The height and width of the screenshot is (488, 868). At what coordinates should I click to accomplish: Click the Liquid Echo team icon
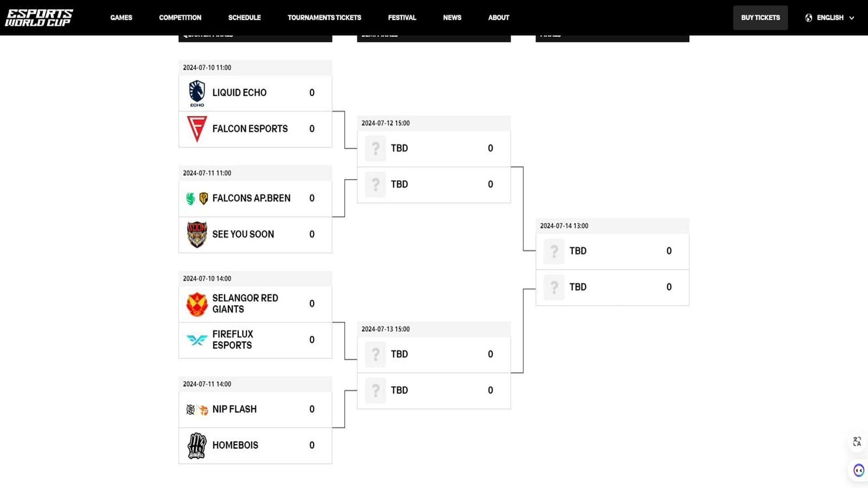pos(196,92)
